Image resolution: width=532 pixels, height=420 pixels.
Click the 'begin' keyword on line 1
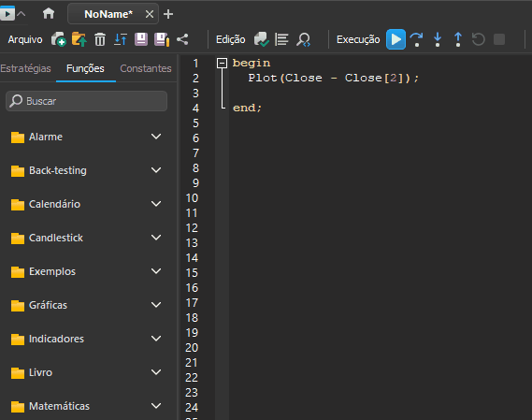(252, 64)
